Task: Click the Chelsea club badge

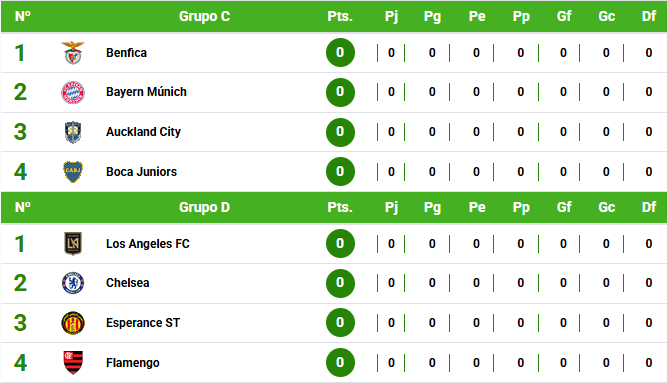Action: coord(73,283)
